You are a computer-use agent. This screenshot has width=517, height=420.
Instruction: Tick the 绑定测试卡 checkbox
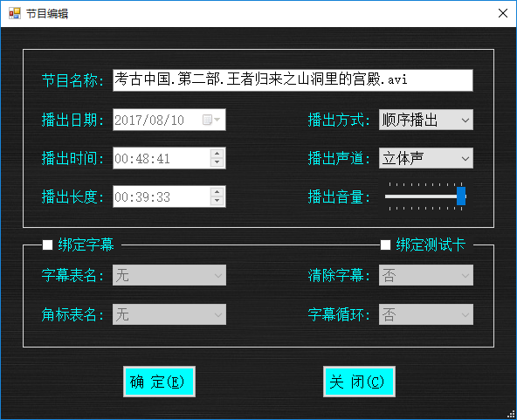click(x=385, y=245)
